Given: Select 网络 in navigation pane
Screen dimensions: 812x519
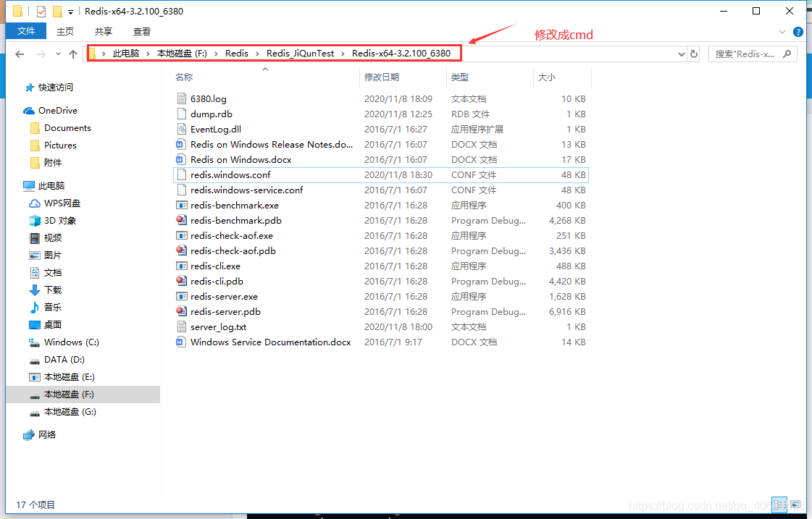Looking at the screenshot, I should [46, 435].
